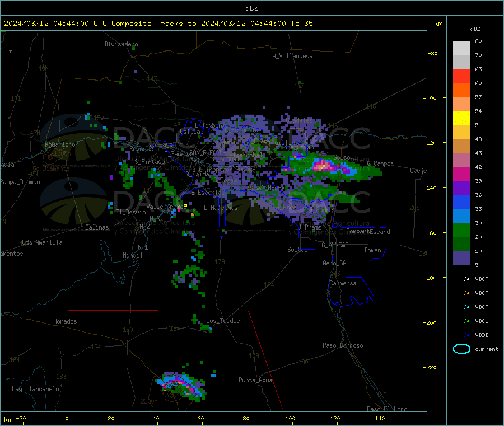Click the 'El_Desvio' map label
Image resolution: width=504 pixels, height=426 pixels.
pyautogui.click(x=130, y=212)
